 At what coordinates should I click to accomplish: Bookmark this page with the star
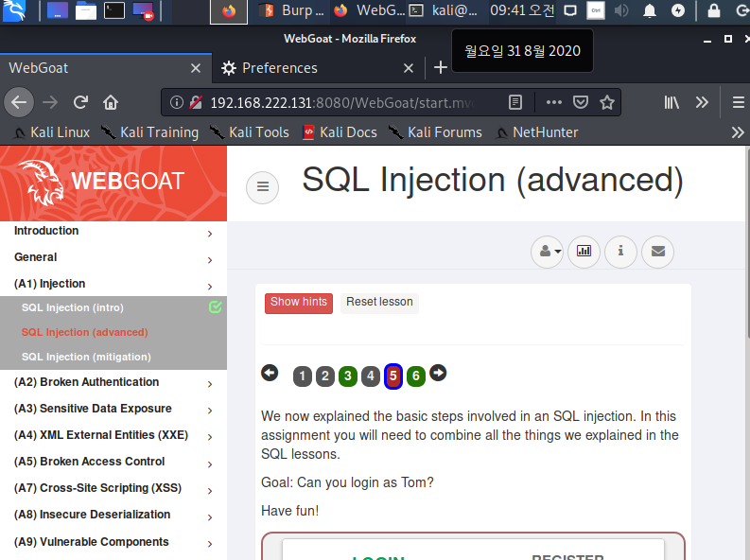click(x=607, y=102)
